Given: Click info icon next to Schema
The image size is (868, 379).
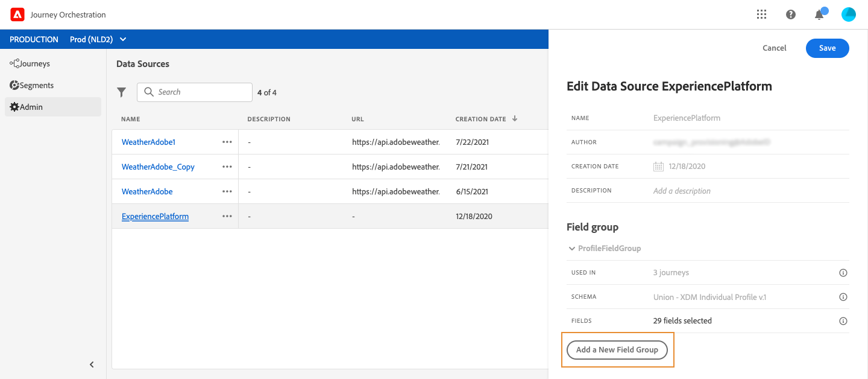Looking at the screenshot, I should [x=843, y=297].
